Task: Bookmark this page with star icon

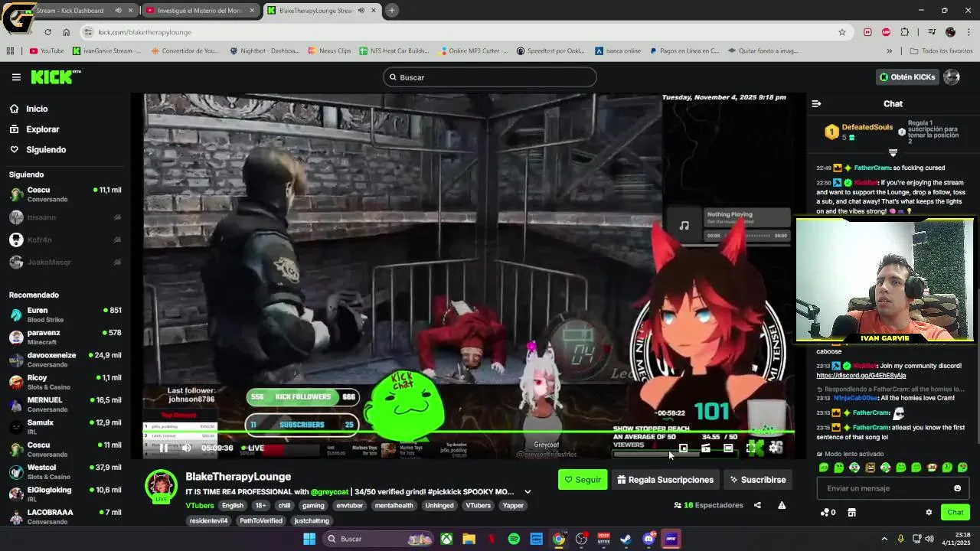Action: (x=842, y=32)
